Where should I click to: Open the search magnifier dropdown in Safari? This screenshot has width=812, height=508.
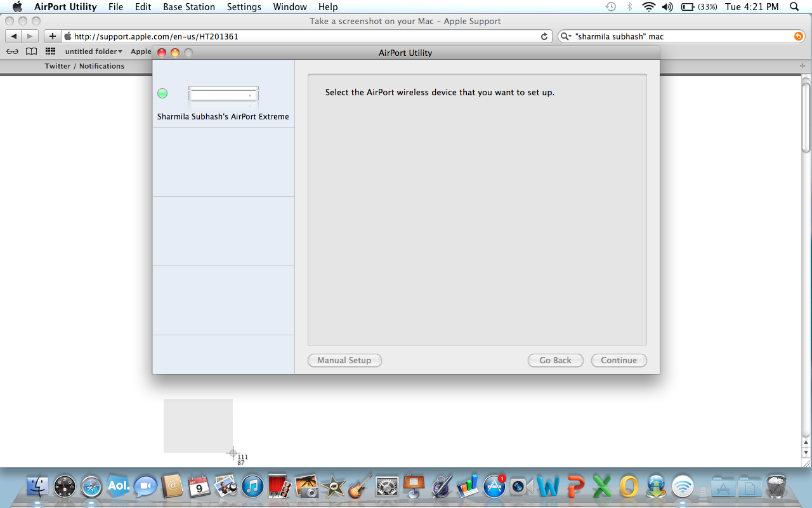pyautogui.click(x=566, y=36)
